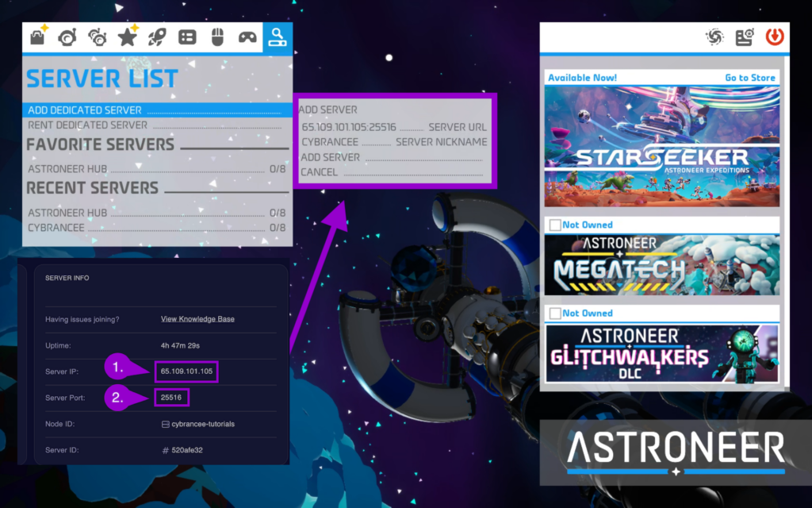Image resolution: width=812 pixels, height=508 pixels.
Task: Tick the Not Owned checkbox above Glitchwalkers
Action: coord(554,313)
